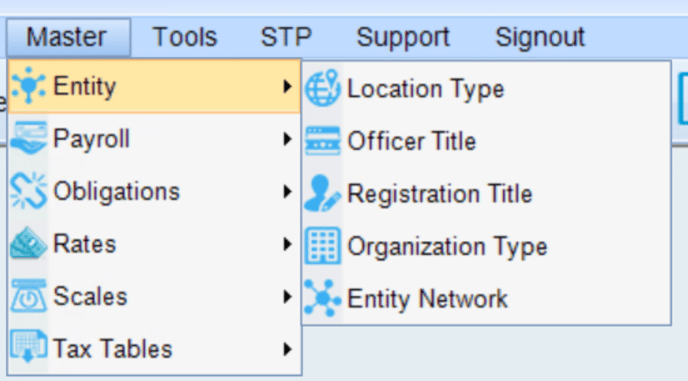Choose the Scales menu entry

click(154, 297)
